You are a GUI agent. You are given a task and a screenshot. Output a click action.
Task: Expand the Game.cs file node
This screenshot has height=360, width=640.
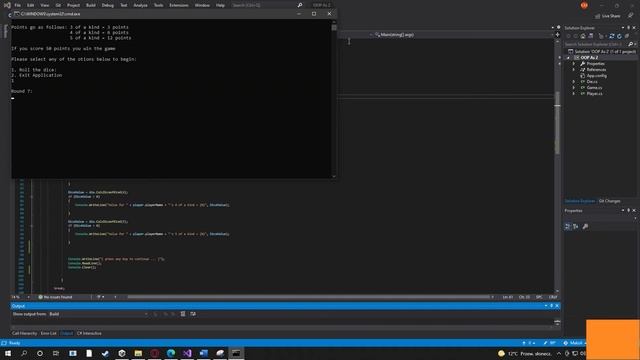tap(574, 88)
